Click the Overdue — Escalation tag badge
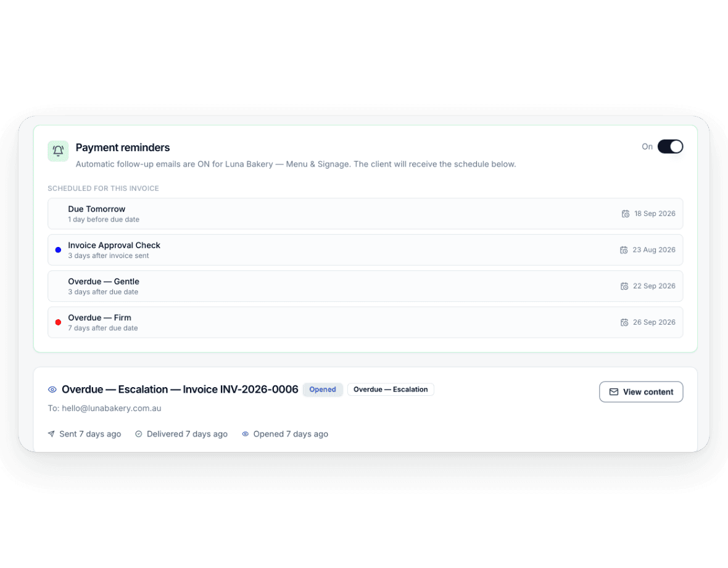This screenshot has height=568, width=728. coord(391,390)
